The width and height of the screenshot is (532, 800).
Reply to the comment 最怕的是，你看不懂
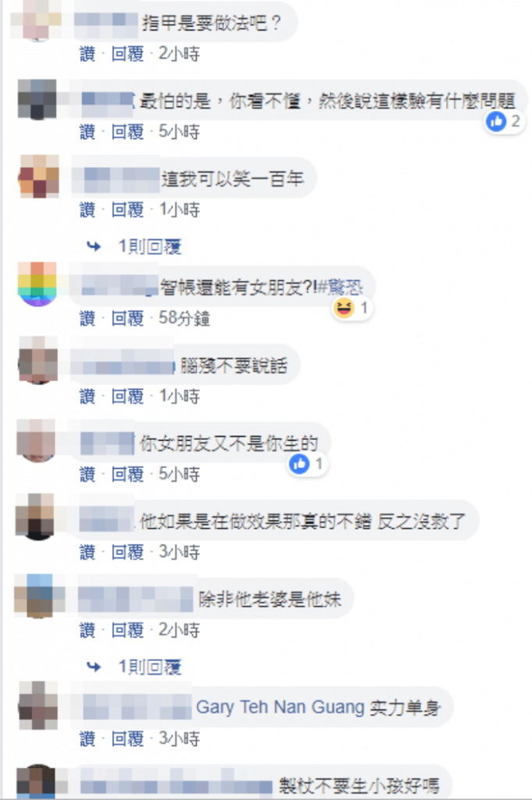point(127,131)
